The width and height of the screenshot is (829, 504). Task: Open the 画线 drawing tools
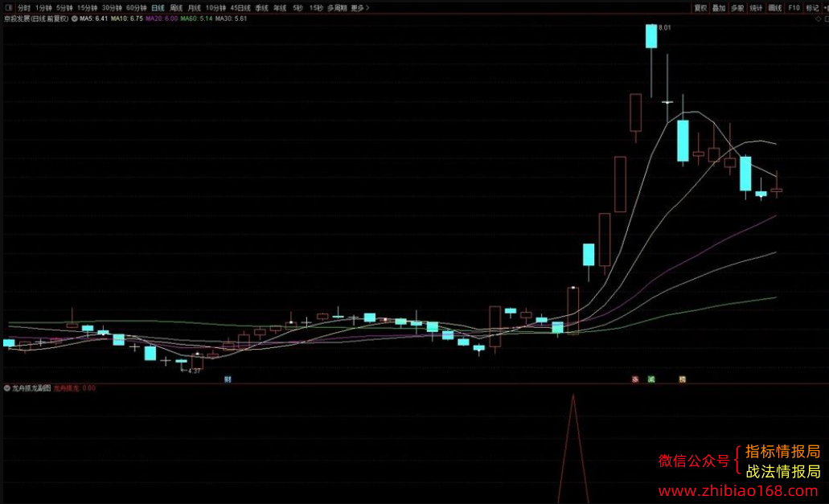(x=775, y=8)
